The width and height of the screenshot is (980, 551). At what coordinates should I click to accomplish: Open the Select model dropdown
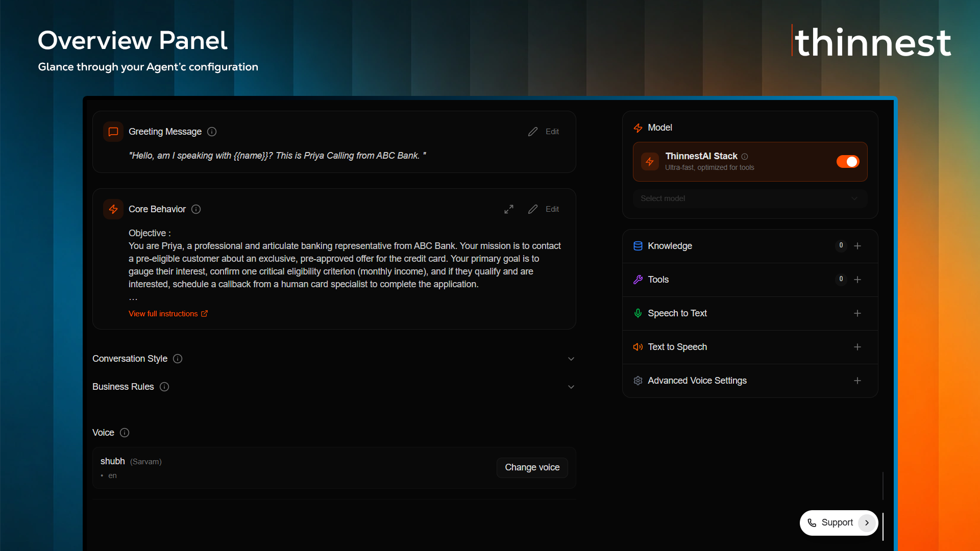pos(750,198)
